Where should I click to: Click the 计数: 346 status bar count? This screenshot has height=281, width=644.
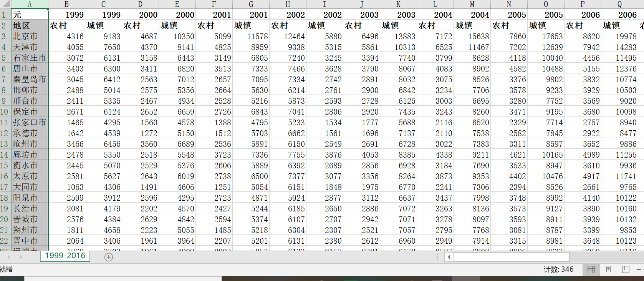[x=558, y=269]
